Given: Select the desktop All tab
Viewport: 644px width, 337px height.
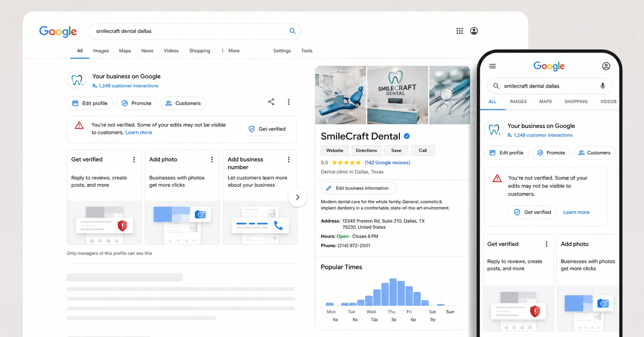Looking at the screenshot, I should coord(80,51).
